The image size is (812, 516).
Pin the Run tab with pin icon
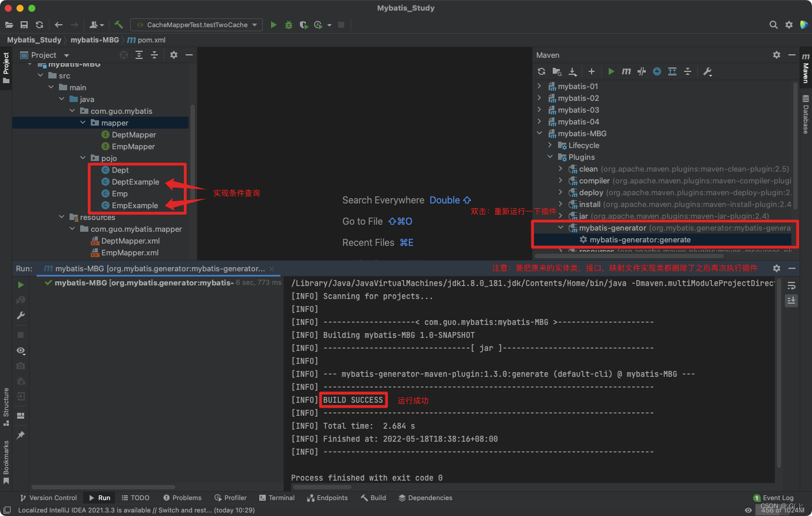tap(21, 435)
